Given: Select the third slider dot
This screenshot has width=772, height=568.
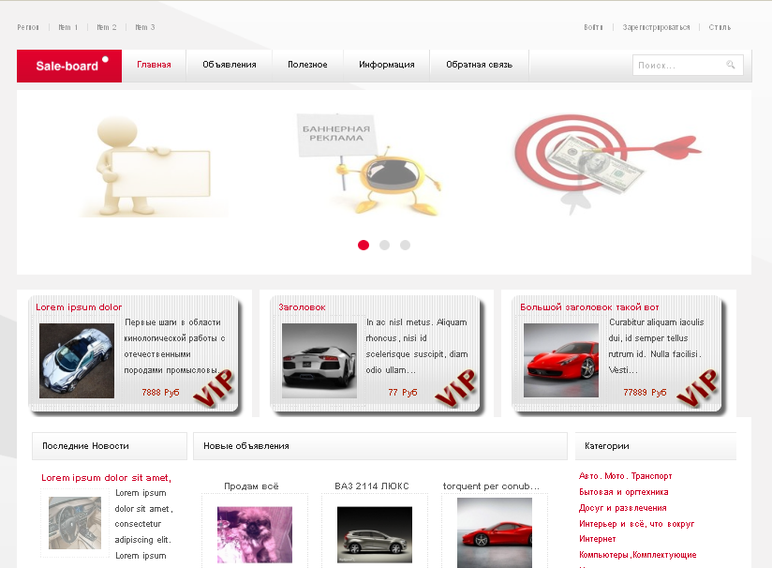Looking at the screenshot, I should pyautogui.click(x=405, y=245).
